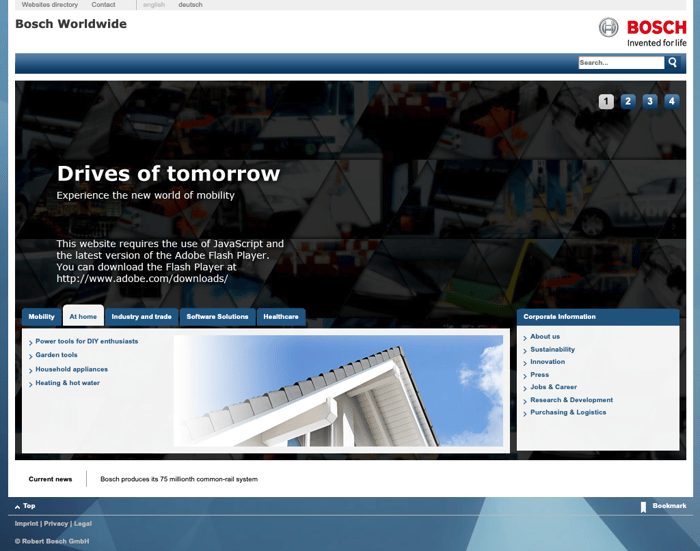The height and width of the screenshot is (551, 700).
Task: Switch to banner slide 2
Action: pyautogui.click(x=628, y=101)
